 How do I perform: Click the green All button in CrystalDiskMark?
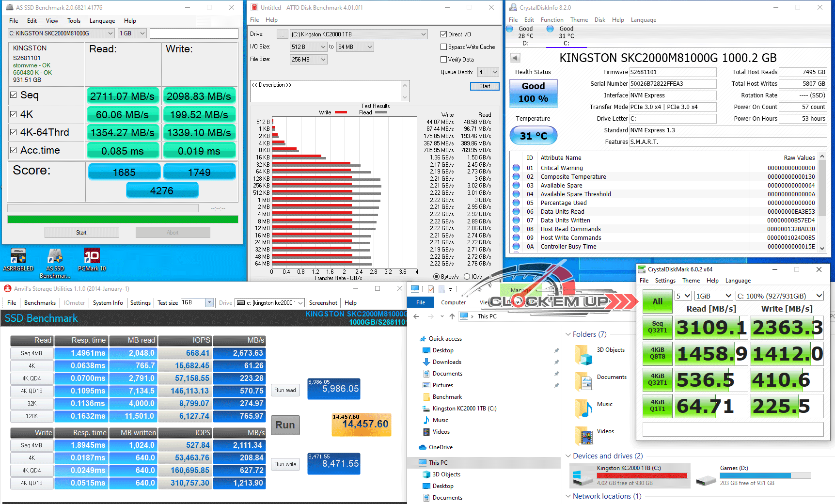click(x=657, y=301)
